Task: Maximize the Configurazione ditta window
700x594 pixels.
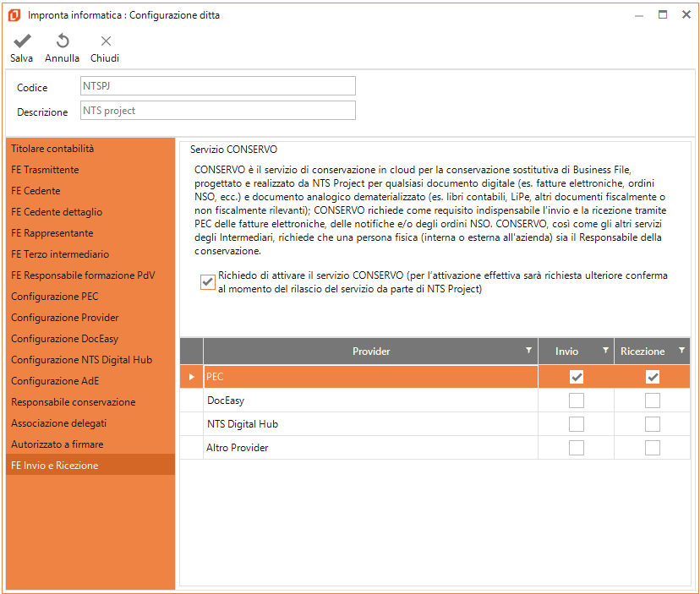Action: pos(663,14)
